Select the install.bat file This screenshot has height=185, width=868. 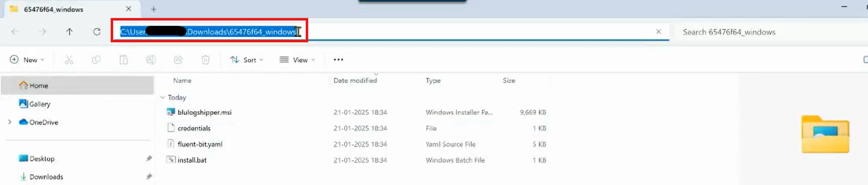(192, 160)
